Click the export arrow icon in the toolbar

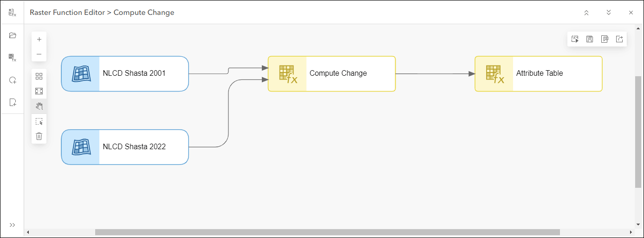coord(619,39)
